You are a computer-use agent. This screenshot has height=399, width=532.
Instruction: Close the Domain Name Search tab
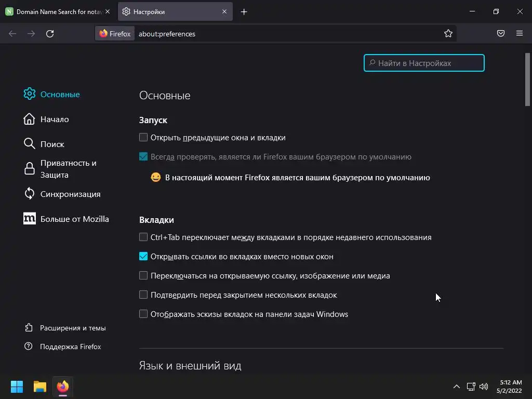pos(108,11)
